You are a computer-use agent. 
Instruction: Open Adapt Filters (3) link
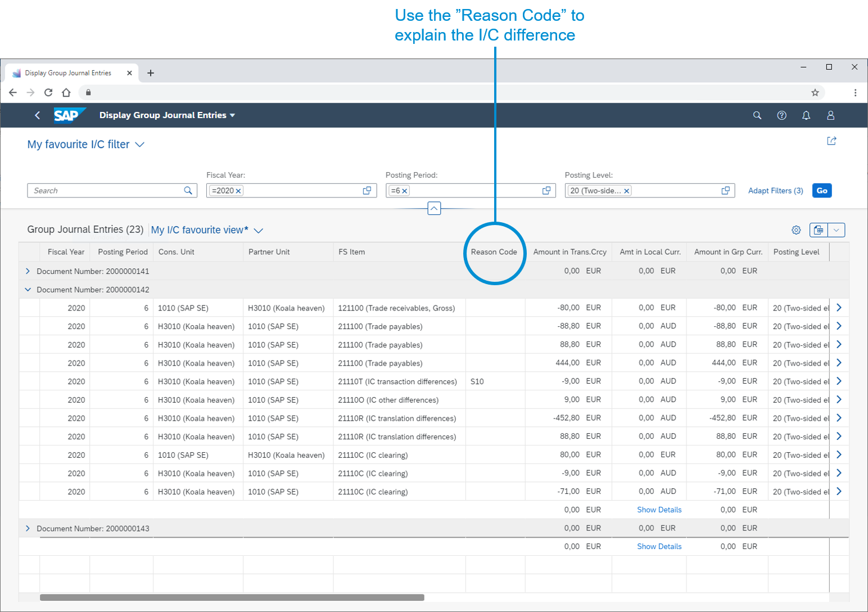pyautogui.click(x=775, y=191)
